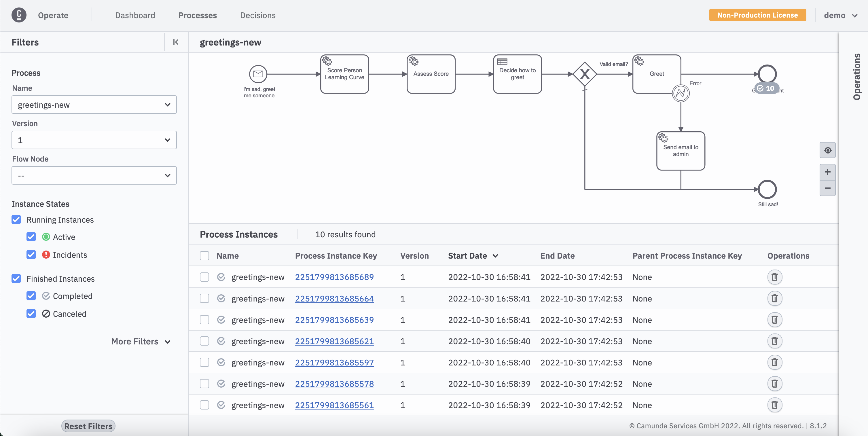Delete instance 2251799813685621
The image size is (868, 436).
(775, 341)
